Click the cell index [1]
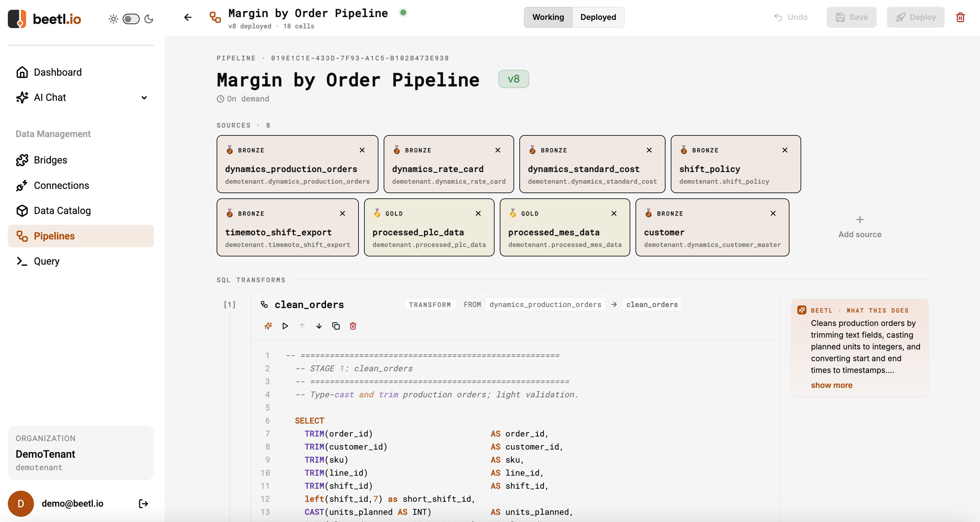The width and height of the screenshot is (980, 522). (x=229, y=305)
